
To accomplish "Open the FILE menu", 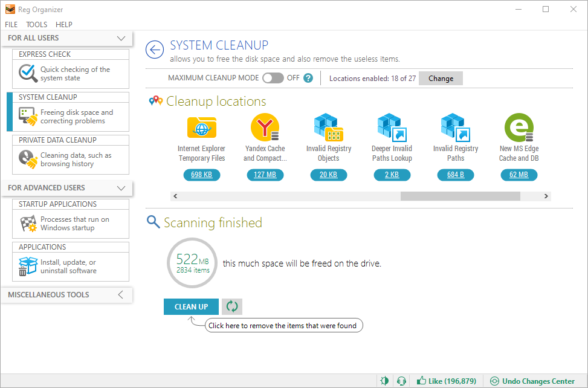I will pyautogui.click(x=11, y=24).
